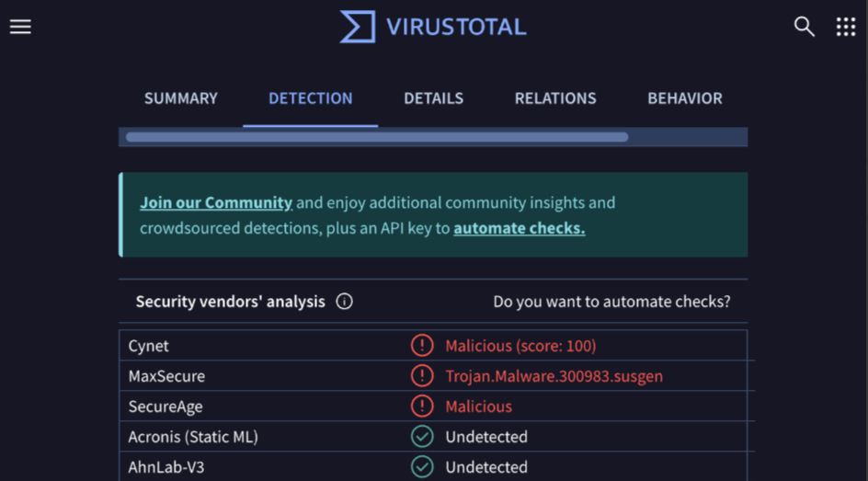
Task: Go to the Relations tab
Action: 555,98
